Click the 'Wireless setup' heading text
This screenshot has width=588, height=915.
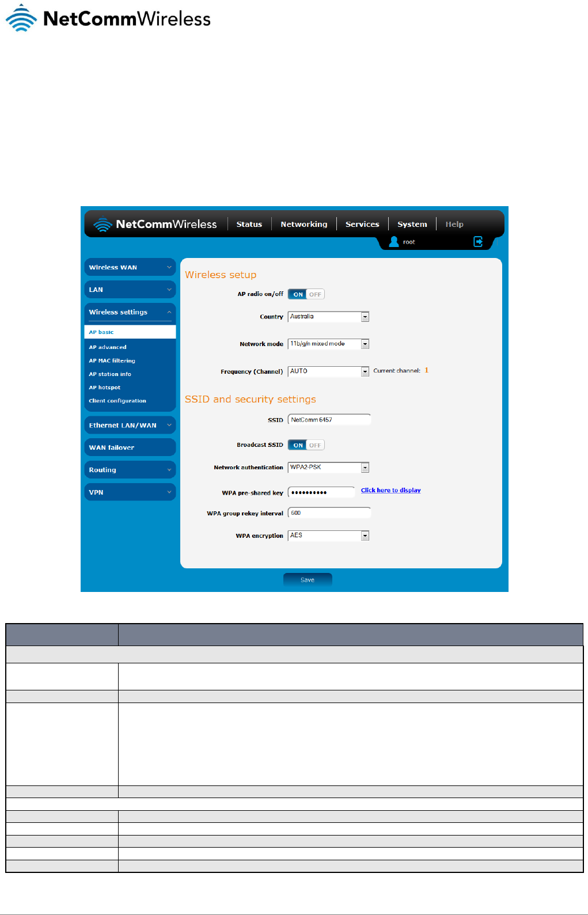[221, 275]
